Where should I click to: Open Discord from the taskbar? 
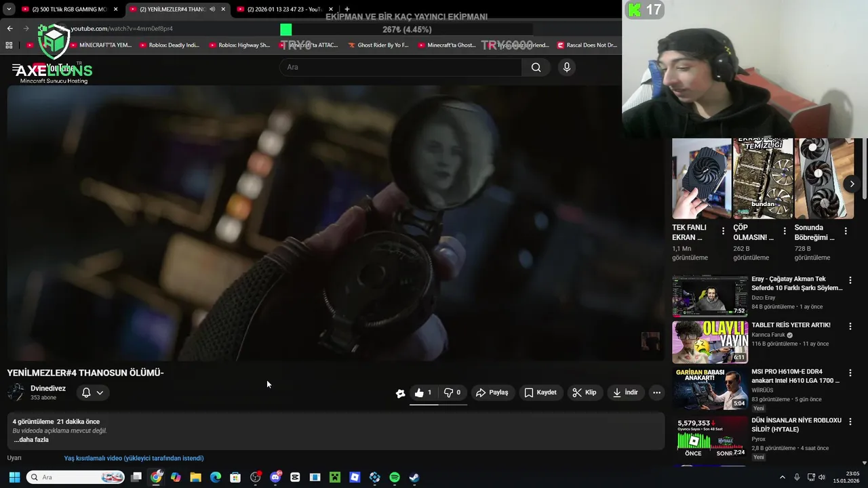click(x=275, y=477)
